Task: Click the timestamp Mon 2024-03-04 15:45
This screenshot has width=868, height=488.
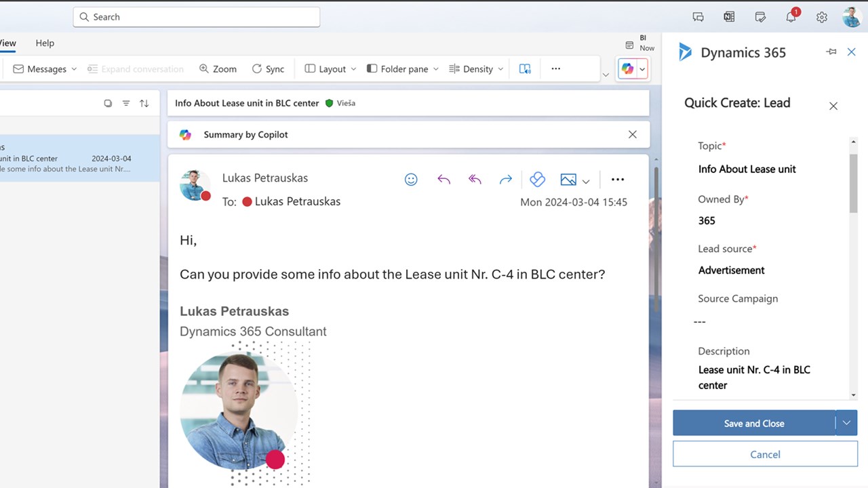Action: point(574,202)
